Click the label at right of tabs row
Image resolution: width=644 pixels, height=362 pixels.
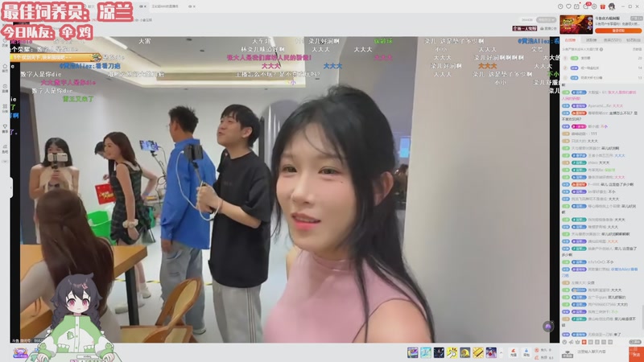coord(637,49)
